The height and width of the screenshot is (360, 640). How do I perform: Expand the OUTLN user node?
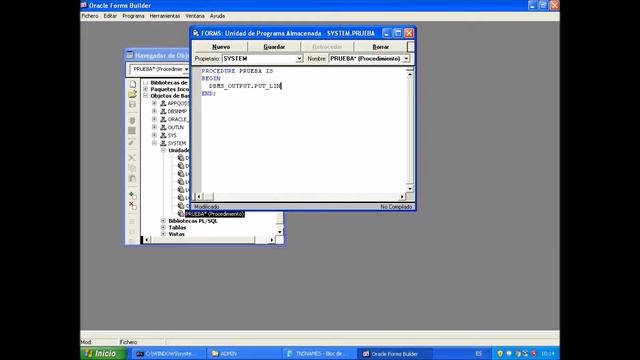154,127
